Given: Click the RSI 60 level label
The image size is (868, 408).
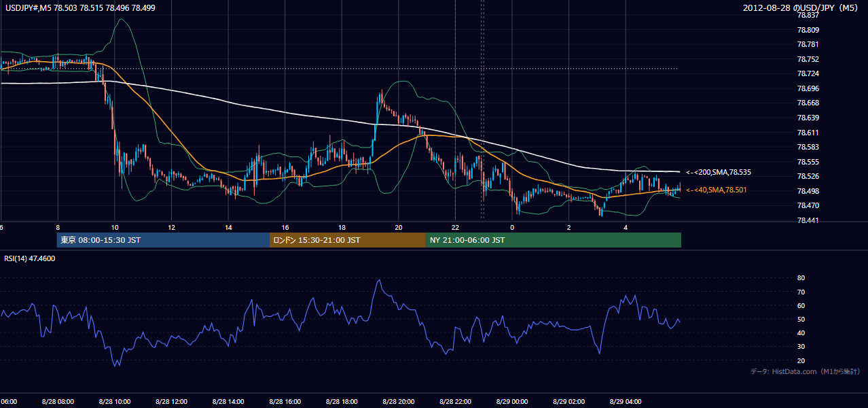Looking at the screenshot, I should coord(801,305).
